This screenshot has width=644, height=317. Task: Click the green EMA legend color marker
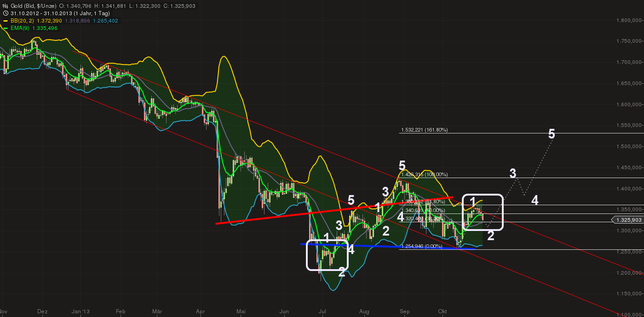tap(6, 29)
